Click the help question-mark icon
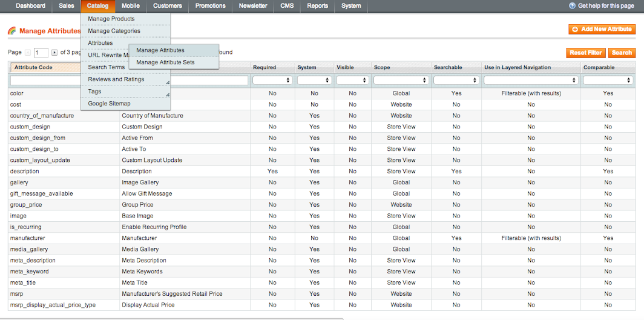The image size is (644, 320). click(572, 6)
